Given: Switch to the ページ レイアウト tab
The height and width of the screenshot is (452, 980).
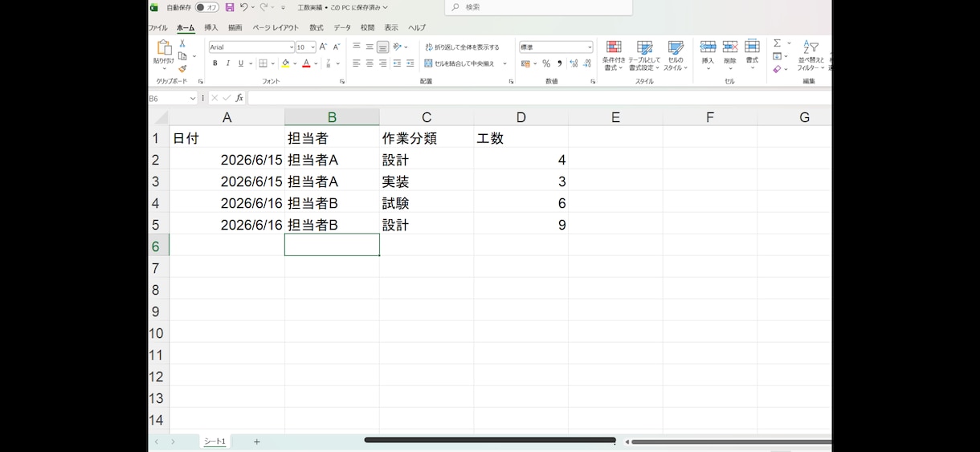Looking at the screenshot, I should tap(276, 27).
